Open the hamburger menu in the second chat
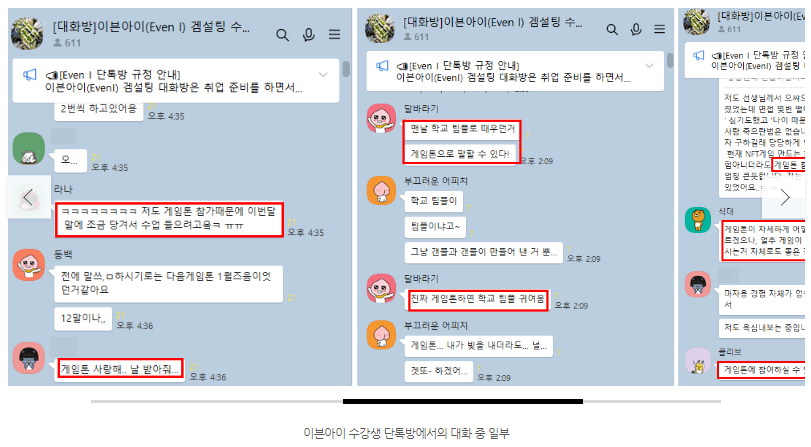The image size is (811, 447). 659,29
